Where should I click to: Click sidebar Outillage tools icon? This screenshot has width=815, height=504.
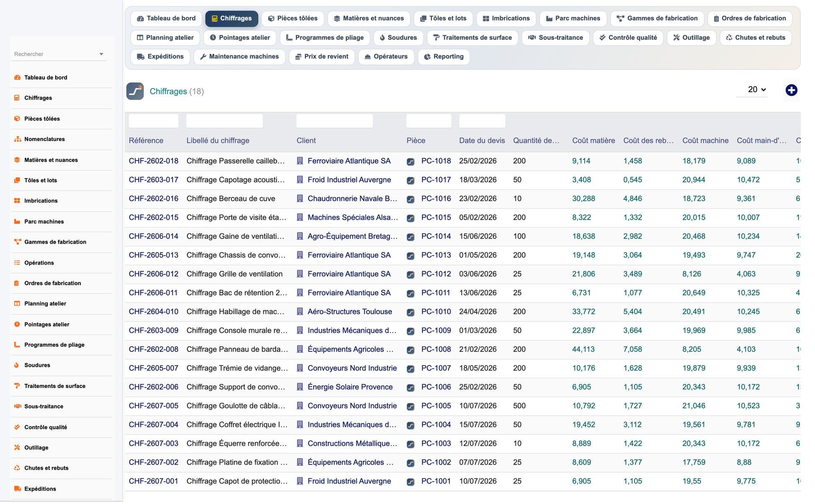[17, 448]
